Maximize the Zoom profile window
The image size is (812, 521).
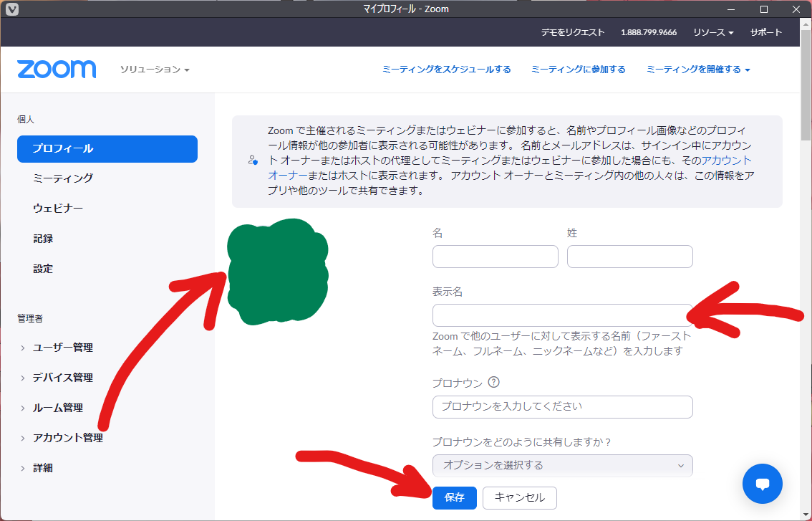tap(763, 9)
